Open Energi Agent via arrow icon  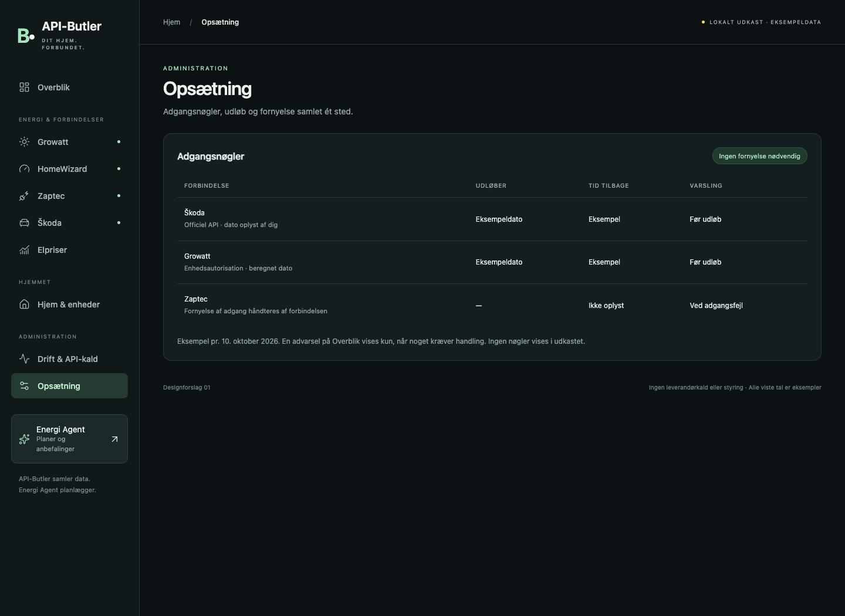click(114, 439)
